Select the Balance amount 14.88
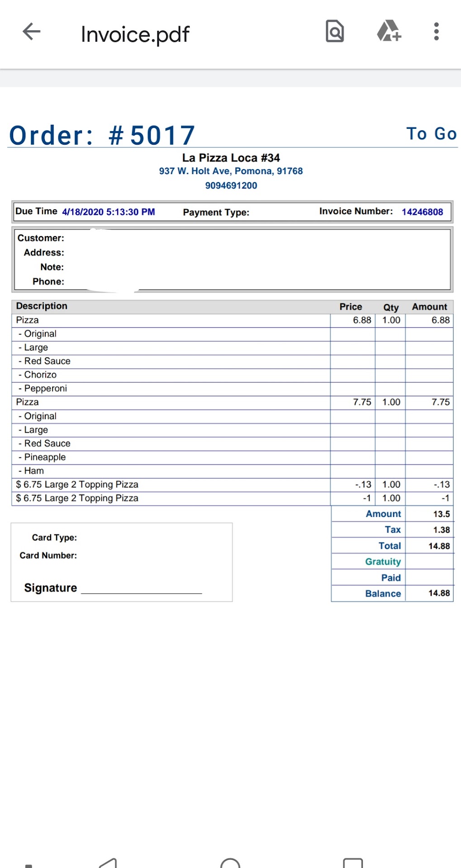Screen dimensions: 461x868 pos(439,593)
